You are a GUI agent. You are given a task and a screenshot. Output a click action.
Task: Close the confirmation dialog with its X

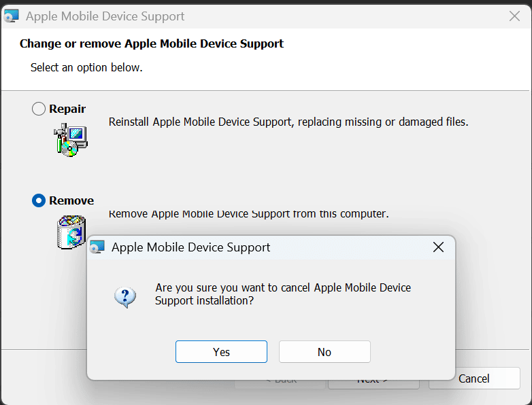pos(438,247)
